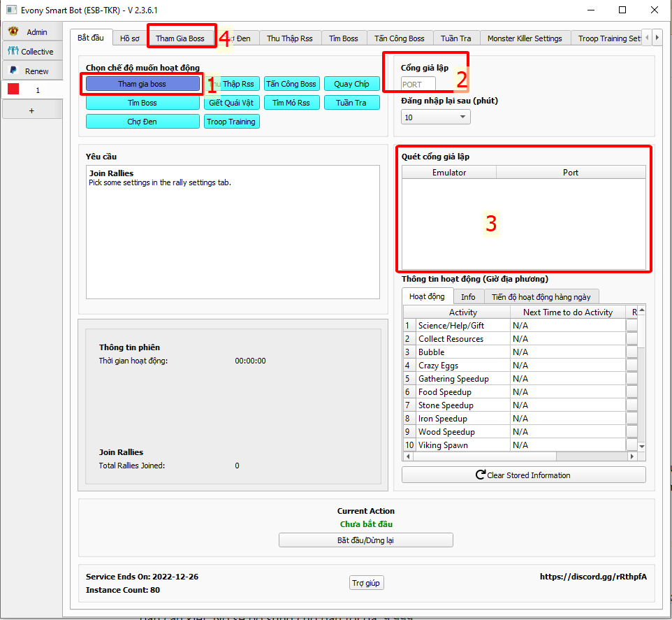Toggle the Thu Thập Rss mode button

tap(232, 84)
